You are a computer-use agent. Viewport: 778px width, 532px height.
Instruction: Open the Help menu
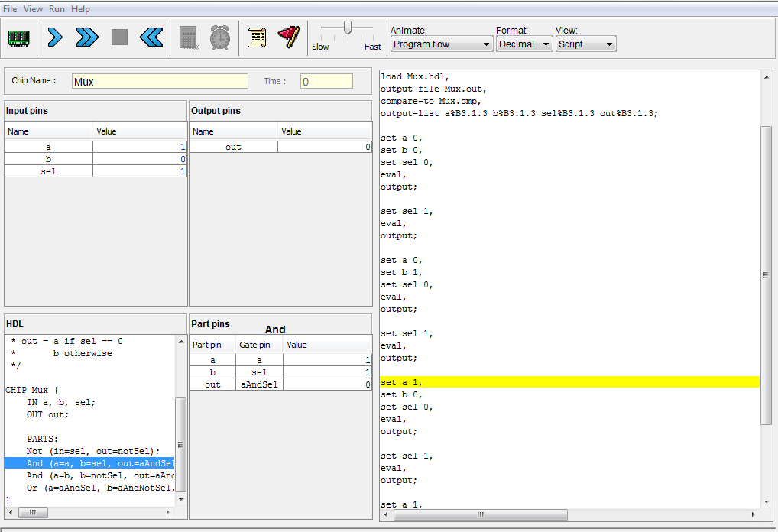pos(80,9)
